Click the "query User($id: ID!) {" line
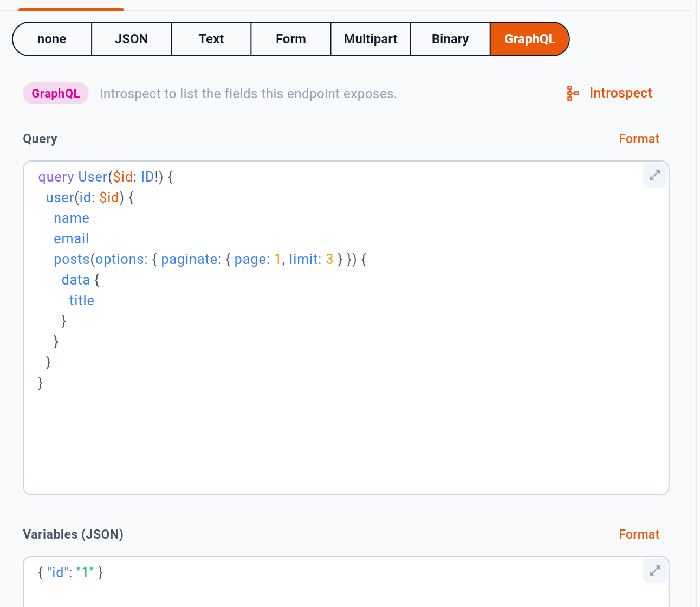The image size is (700, 607). (106, 177)
